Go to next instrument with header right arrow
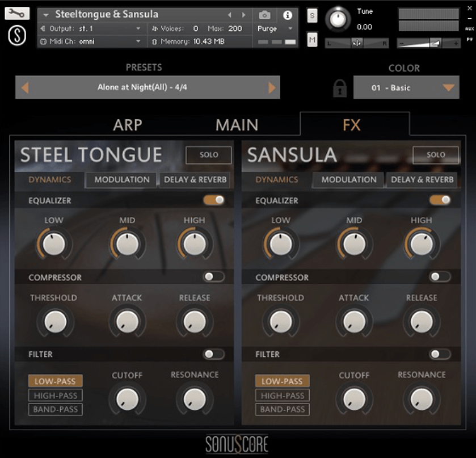The image size is (476, 458). [243, 15]
